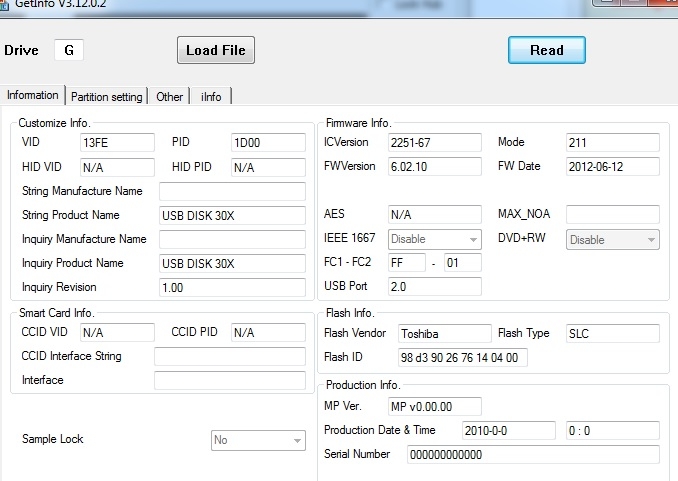Click the Firmware Info. group label

tap(358, 123)
